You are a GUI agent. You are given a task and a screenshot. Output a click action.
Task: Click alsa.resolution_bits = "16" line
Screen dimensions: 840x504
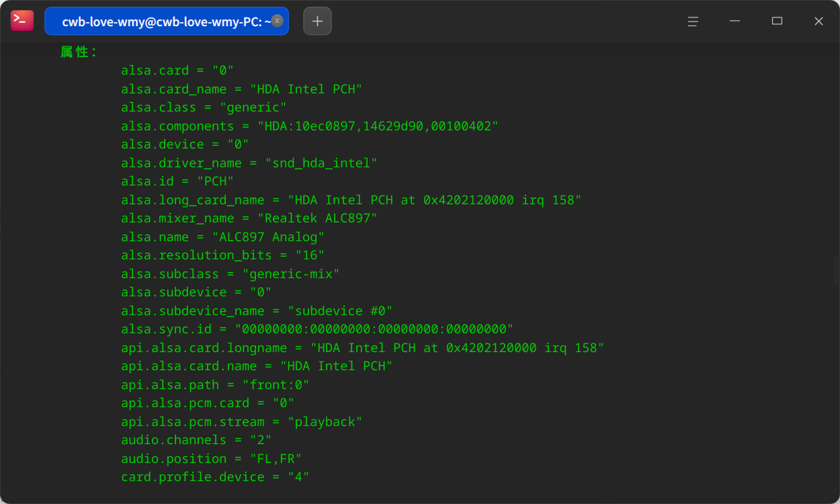[x=223, y=255]
